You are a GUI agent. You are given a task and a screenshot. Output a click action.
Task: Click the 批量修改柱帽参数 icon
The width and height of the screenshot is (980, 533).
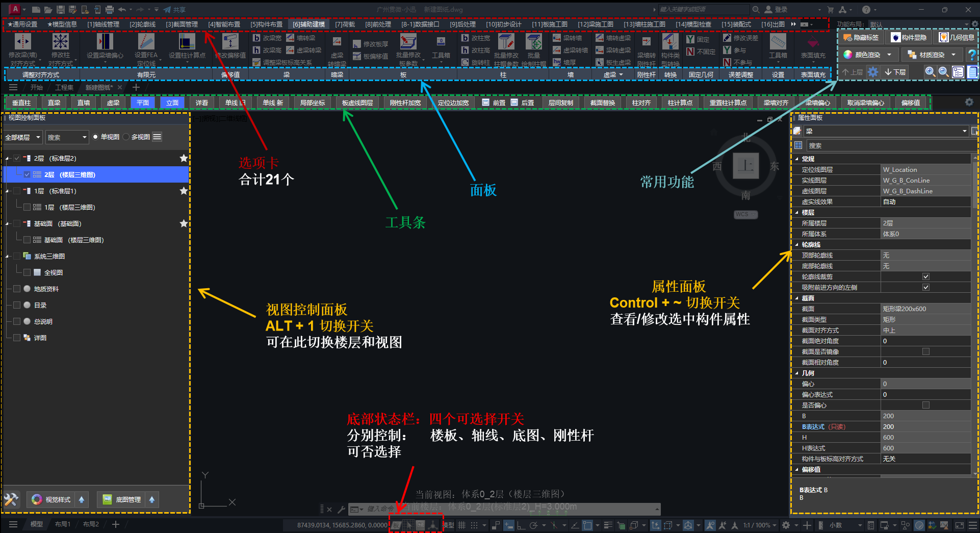pos(506,42)
